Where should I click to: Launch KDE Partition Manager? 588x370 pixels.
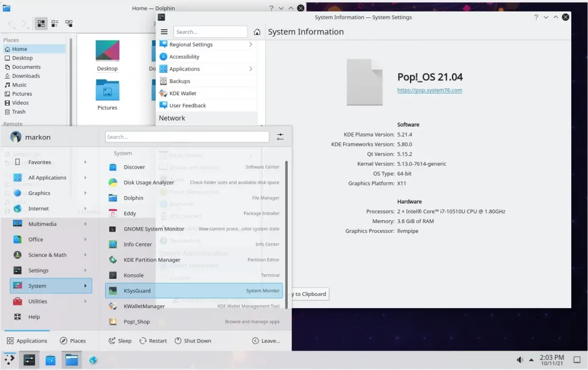tap(194, 259)
